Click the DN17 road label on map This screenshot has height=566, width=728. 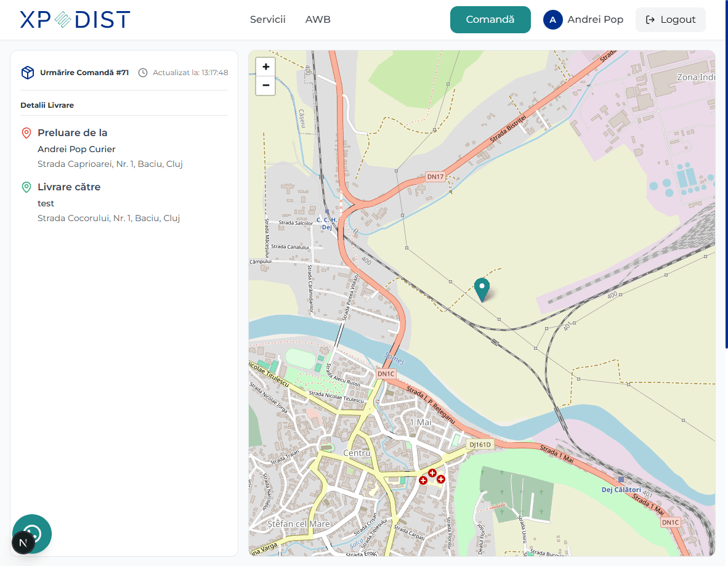(435, 176)
